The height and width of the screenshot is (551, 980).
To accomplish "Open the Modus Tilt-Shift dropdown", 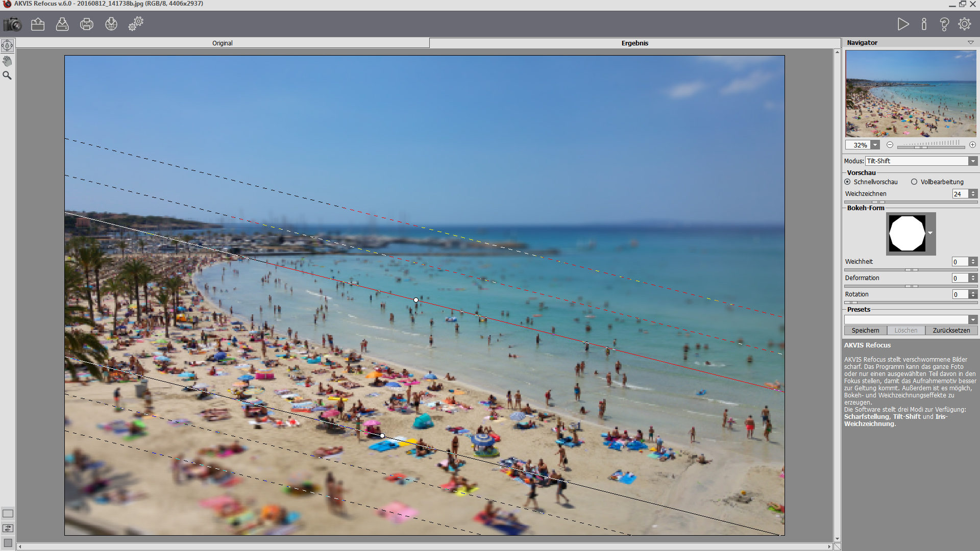I will 973,161.
